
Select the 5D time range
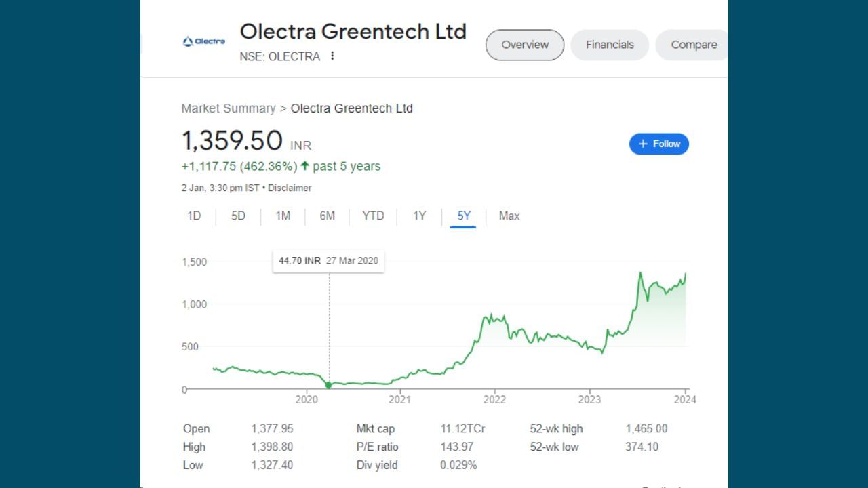(x=238, y=216)
